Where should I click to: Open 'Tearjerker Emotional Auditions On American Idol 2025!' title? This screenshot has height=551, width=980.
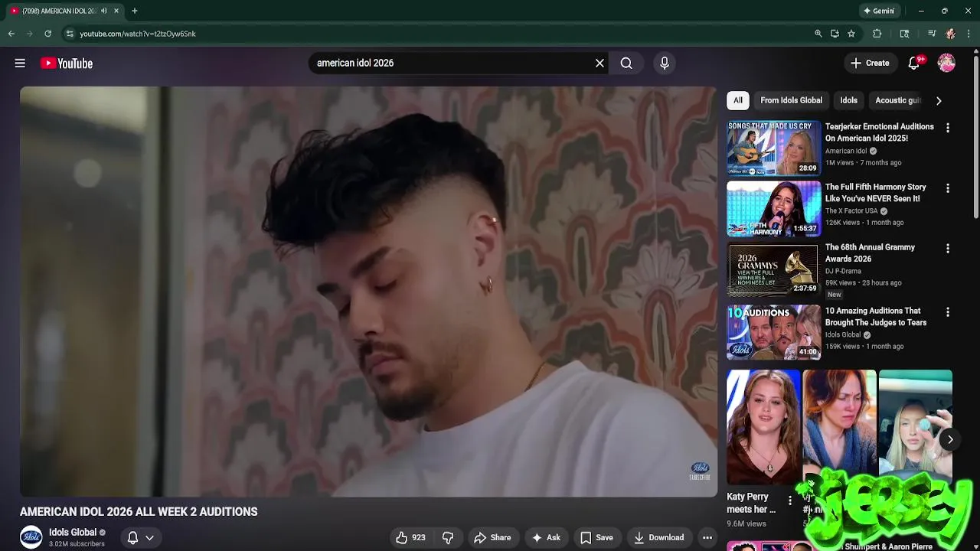pos(880,132)
